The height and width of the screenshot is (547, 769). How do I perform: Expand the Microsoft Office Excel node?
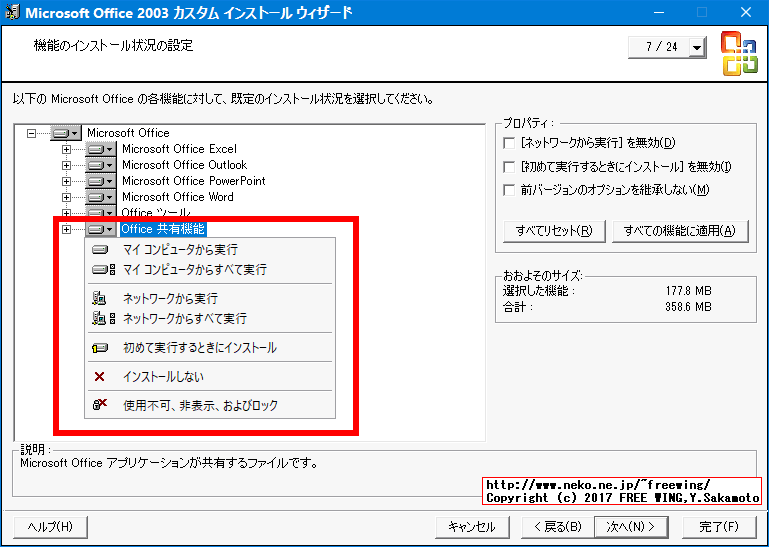(66, 149)
